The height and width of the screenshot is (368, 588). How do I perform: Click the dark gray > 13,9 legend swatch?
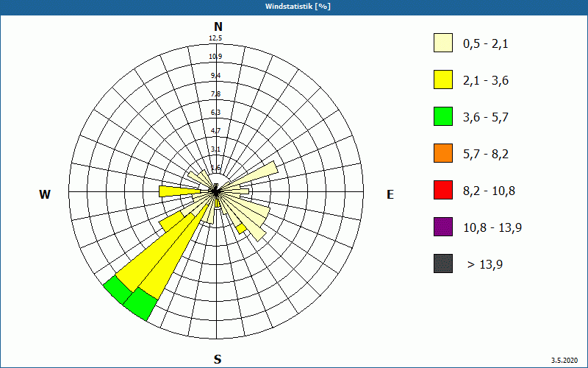(443, 263)
